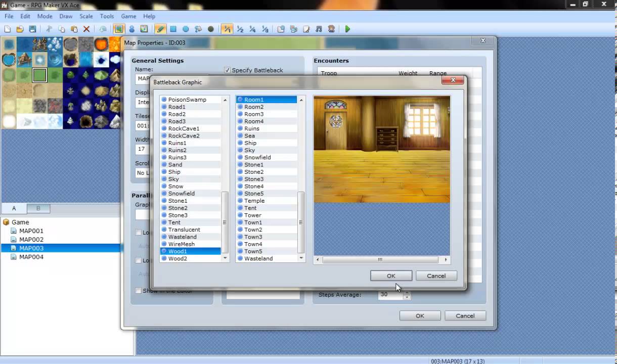Viewport: 617px width, 364px height.
Task: Click the green Playtest arrow
Action: click(x=347, y=29)
